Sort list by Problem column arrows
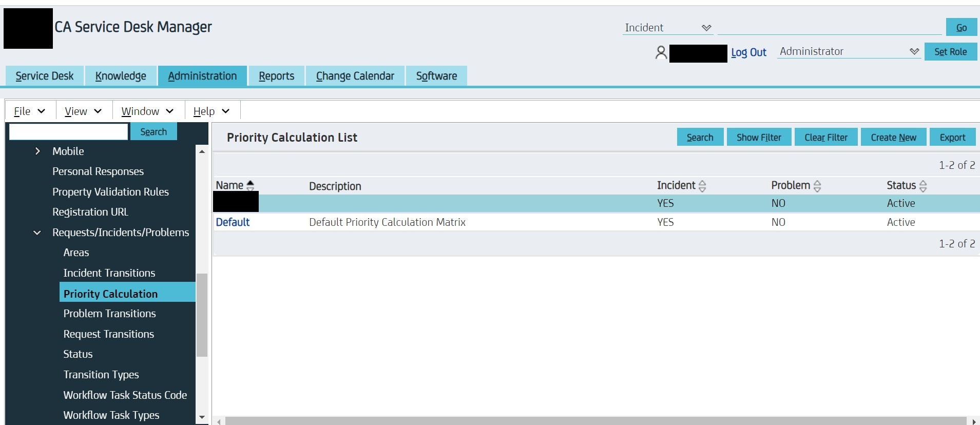The width and height of the screenshot is (980, 425). (817, 186)
